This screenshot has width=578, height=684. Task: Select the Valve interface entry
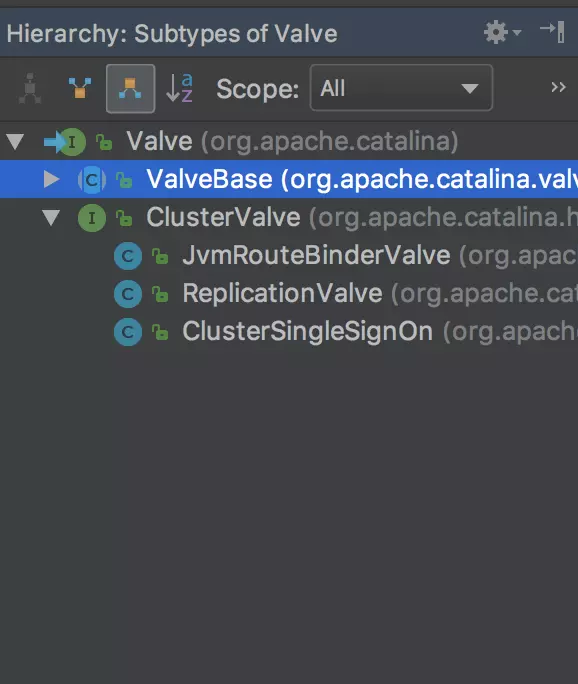tap(289, 142)
